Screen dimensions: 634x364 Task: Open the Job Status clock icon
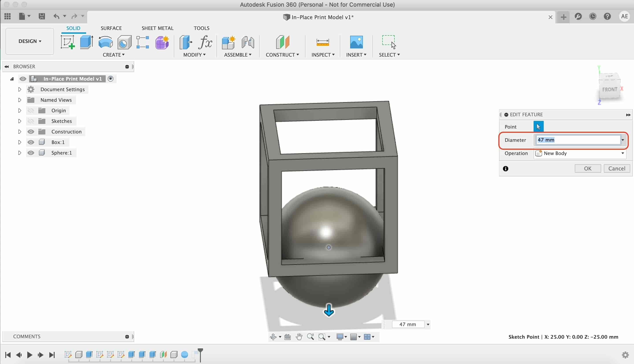click(x=593, y=17)
